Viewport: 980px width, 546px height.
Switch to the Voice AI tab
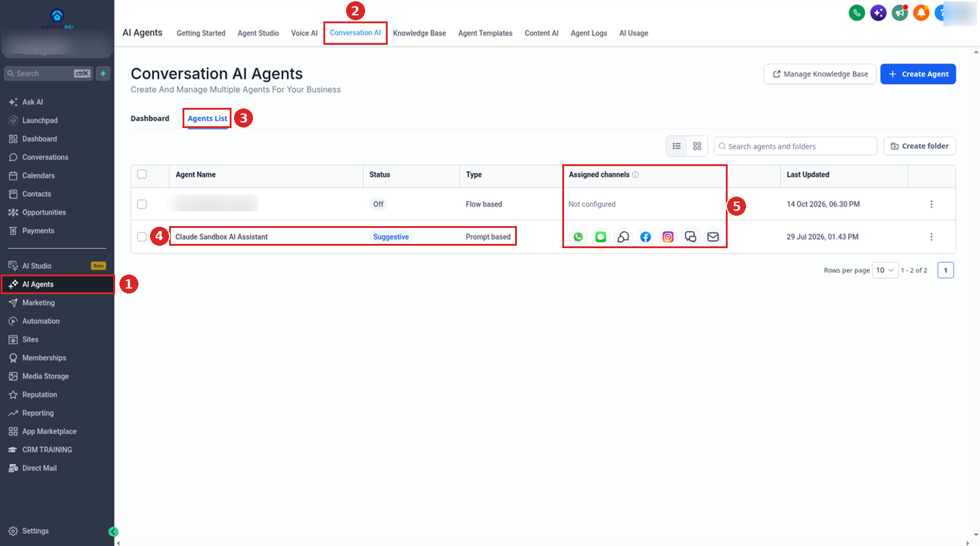[x=304, y=33]
